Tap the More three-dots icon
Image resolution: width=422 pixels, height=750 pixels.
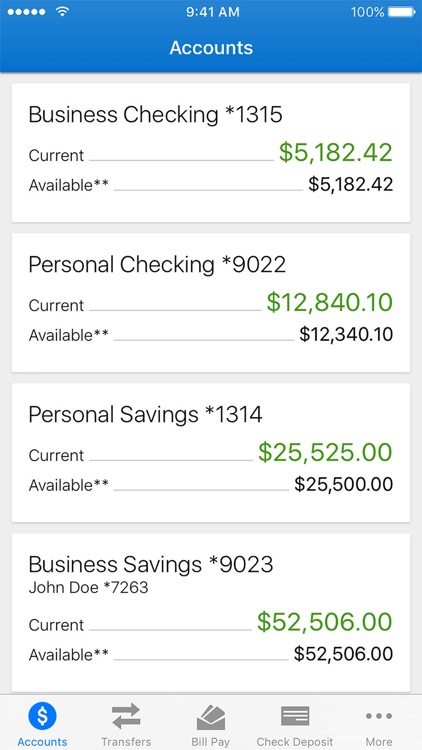[379, 716]
